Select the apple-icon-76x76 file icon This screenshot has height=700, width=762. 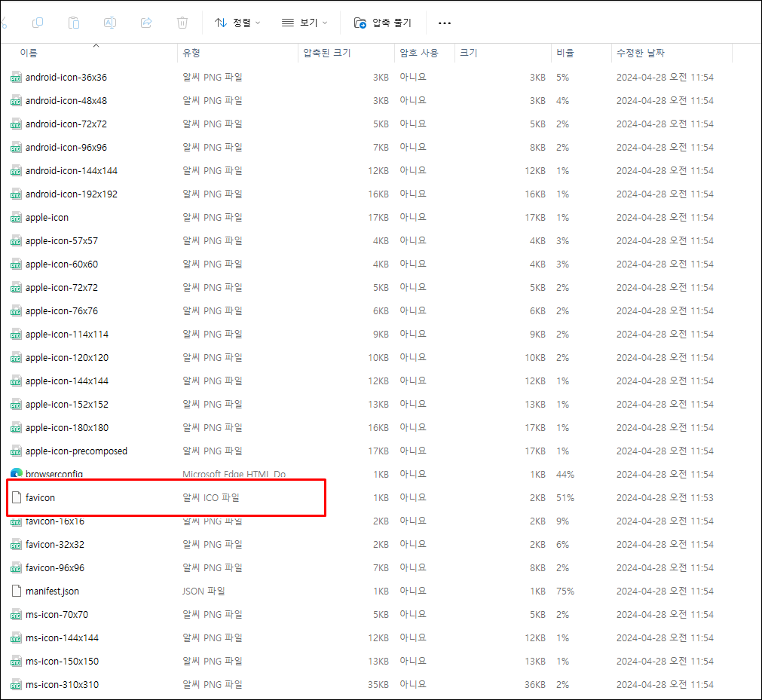16,311
